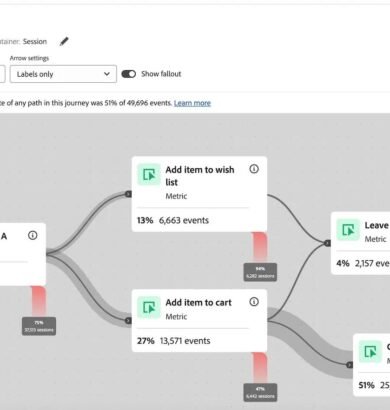This screenshot has width=390, height=410.
Task: Edit container with the pencil icon
Action: (64, 41)
